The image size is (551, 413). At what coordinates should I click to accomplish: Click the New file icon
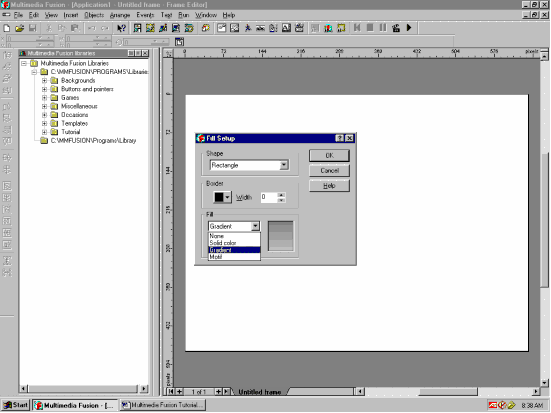[6, 28]
